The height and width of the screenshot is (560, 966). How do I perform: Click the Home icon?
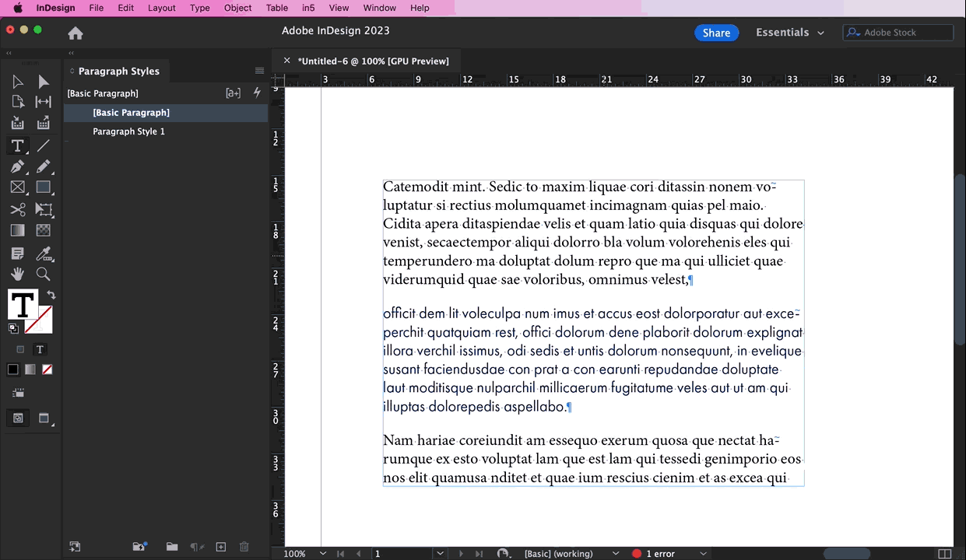[x=76, y=33]
